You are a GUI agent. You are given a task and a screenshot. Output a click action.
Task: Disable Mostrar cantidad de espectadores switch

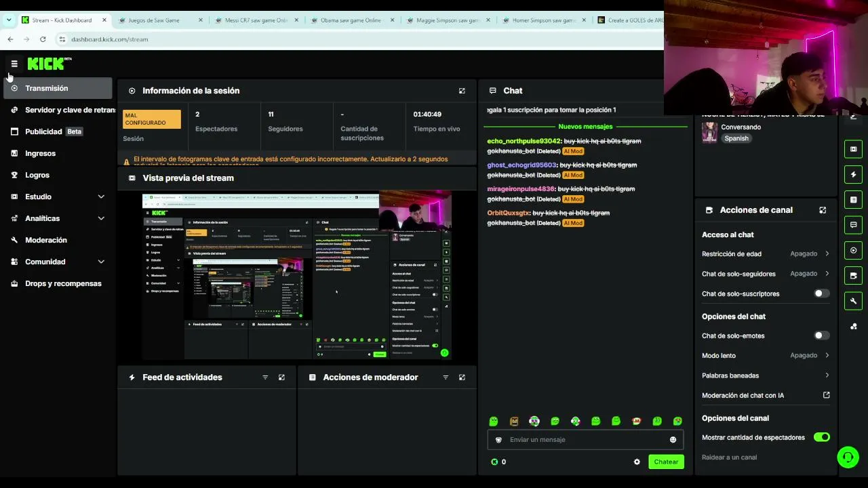(821, 437)
